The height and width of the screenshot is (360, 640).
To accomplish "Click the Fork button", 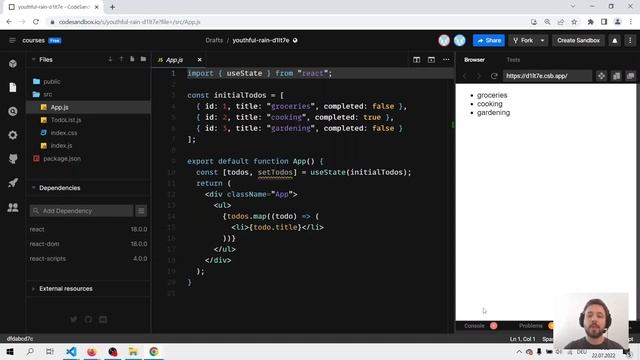I will coord(523,40).
